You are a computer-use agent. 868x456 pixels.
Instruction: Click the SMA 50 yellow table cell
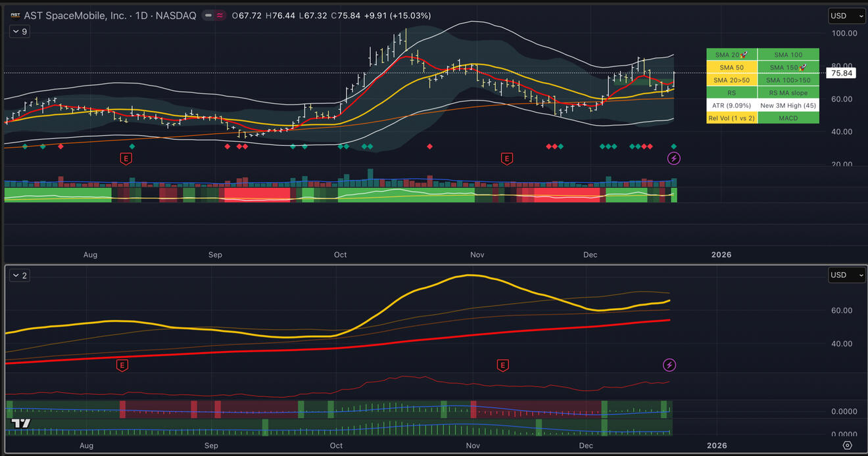pos(731,68)
